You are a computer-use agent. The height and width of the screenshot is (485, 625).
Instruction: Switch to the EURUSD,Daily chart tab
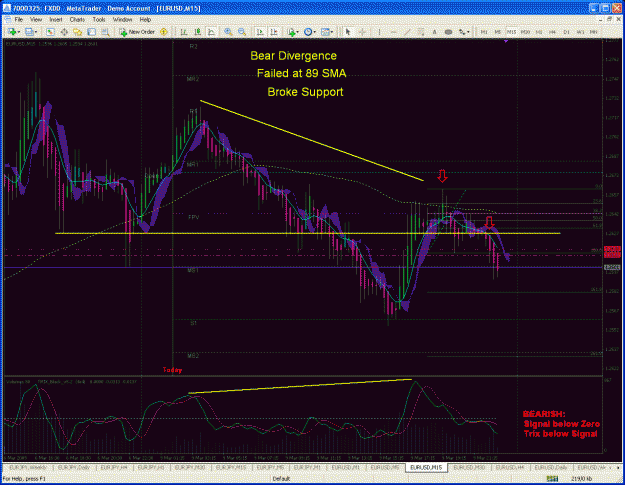[x=550, y=467]
